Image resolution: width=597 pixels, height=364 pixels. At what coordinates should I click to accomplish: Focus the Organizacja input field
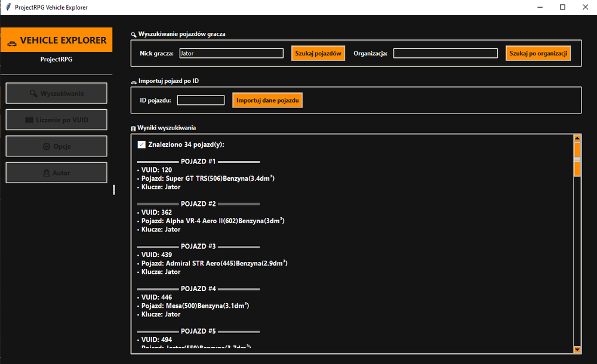point(445,53)
